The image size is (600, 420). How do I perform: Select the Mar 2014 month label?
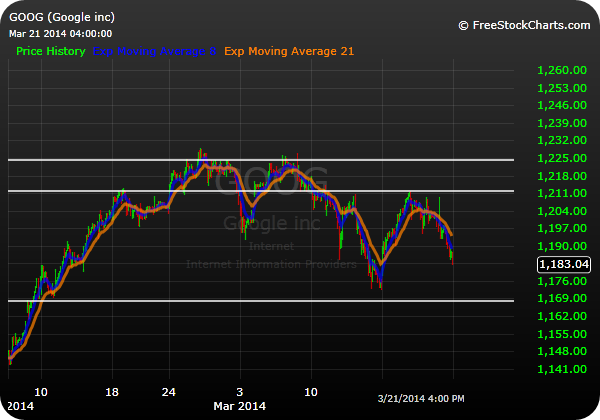point(239,407)
